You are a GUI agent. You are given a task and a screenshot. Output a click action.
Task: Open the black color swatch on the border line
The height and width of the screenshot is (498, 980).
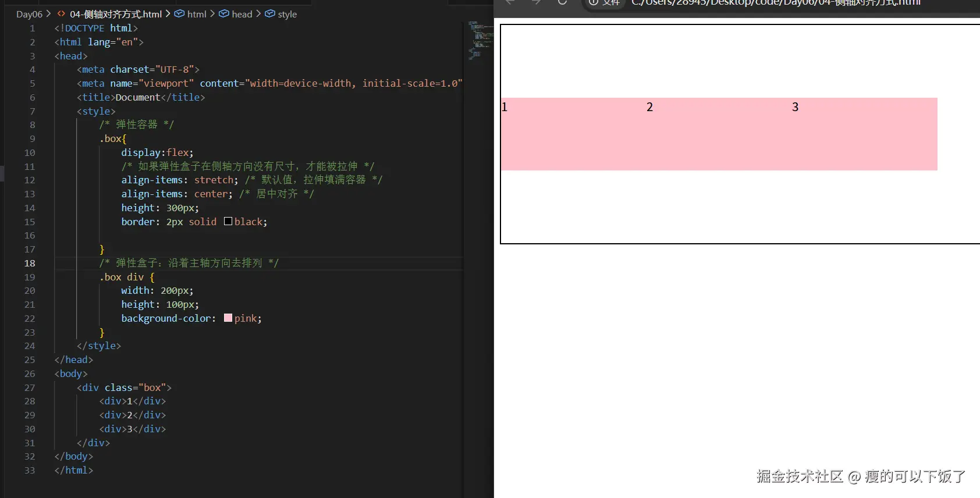(228, 221)
